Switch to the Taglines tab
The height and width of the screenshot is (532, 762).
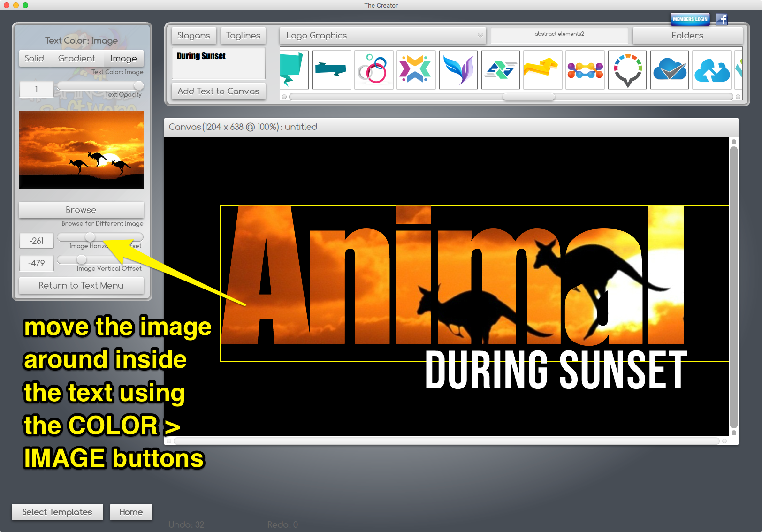[x=243, y=36]
